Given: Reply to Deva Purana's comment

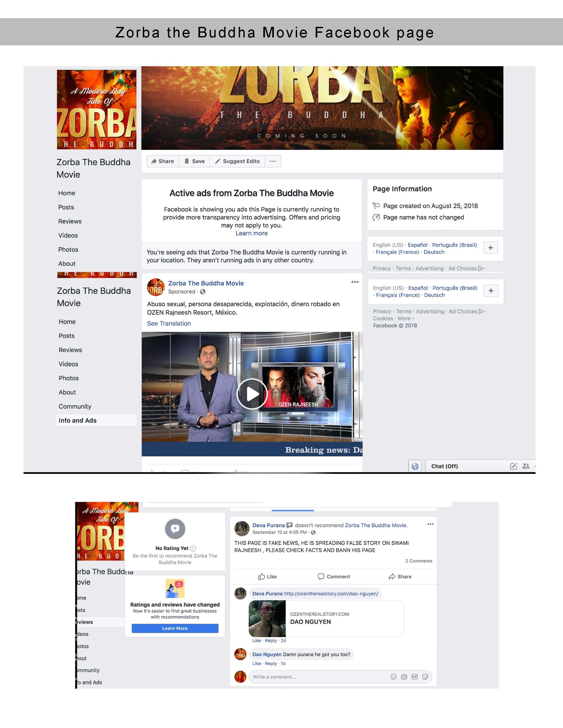Looking at the screenshot, I should (x=271, y=641).
